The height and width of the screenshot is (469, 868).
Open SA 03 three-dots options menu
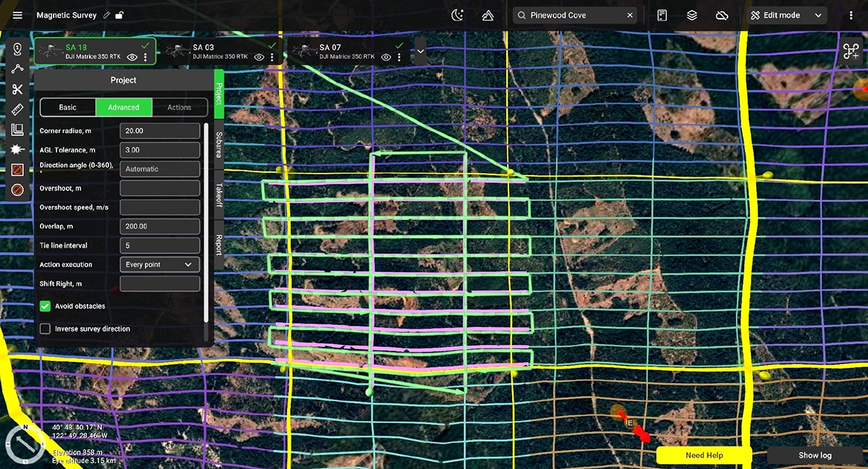click(x=273, y=57)
